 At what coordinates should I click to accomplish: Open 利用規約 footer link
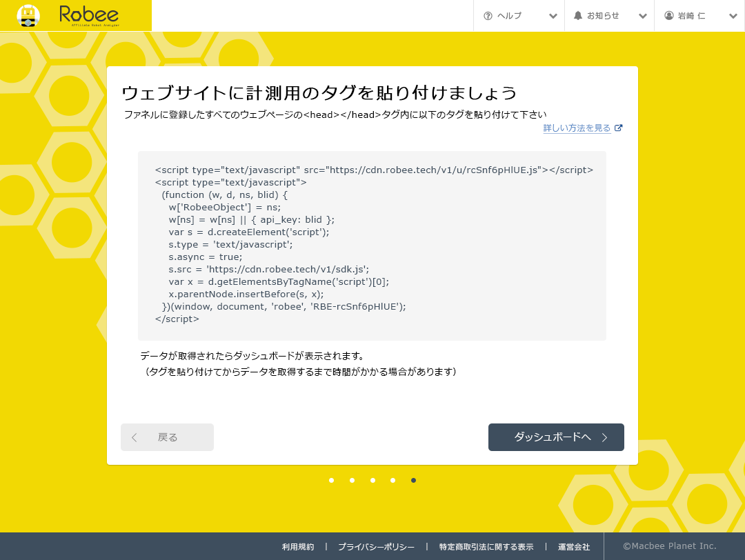coord(298,547)
